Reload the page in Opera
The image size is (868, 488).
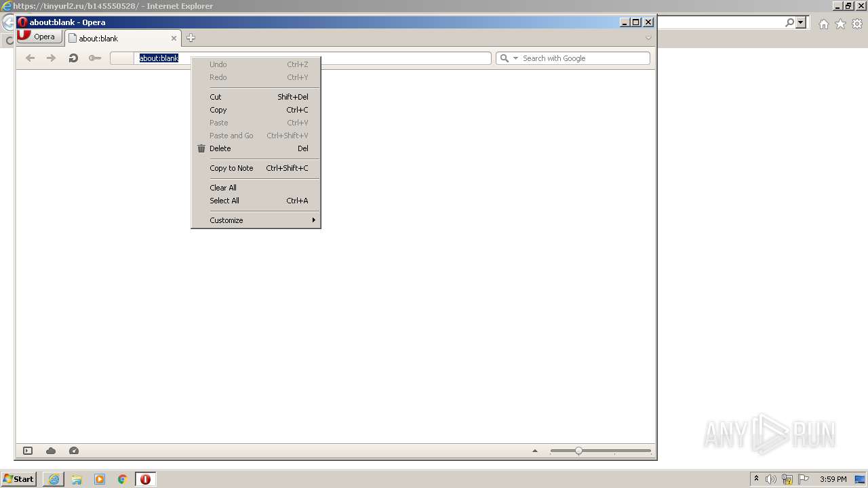pyautogui.click(x=73, y=58)
